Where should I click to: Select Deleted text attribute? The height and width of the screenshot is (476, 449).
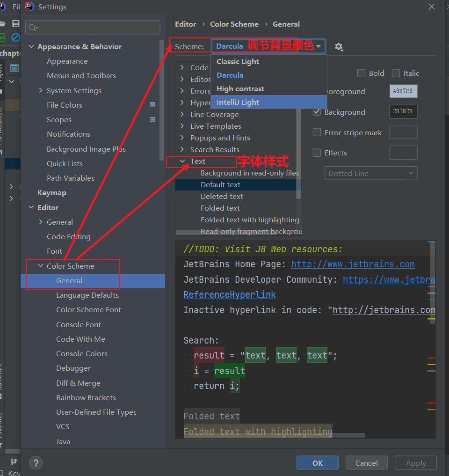222,197
